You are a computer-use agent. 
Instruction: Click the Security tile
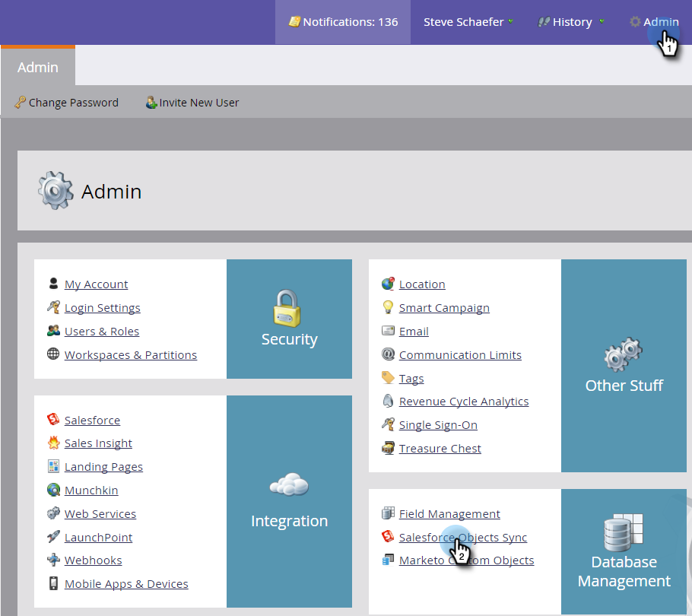point(289,319)
